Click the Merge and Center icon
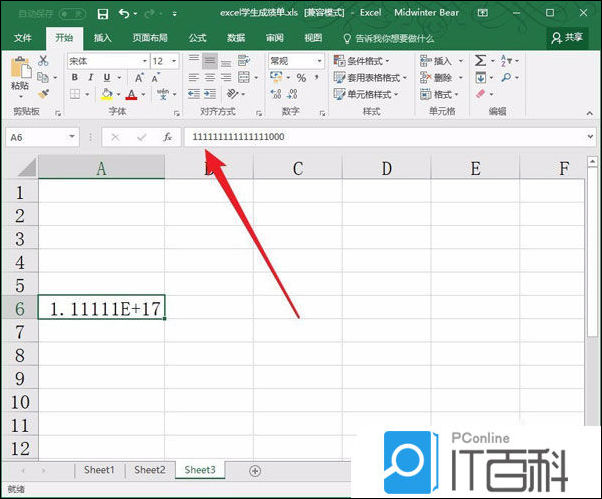 244,77
